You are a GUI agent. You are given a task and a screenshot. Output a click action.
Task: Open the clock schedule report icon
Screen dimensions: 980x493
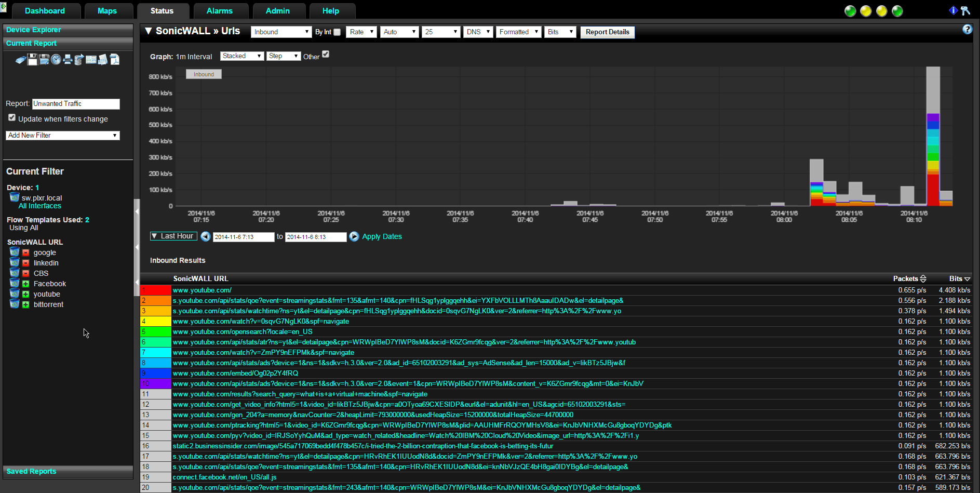[56, 60]
